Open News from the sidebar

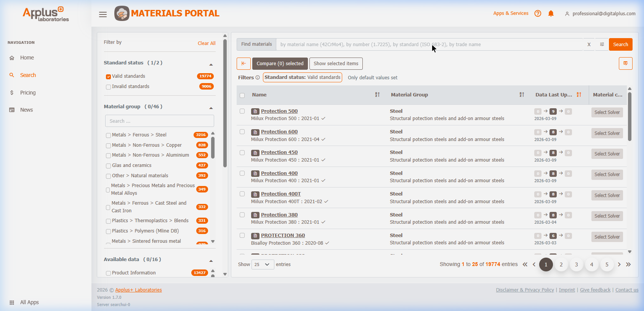(x=26, y=110)
